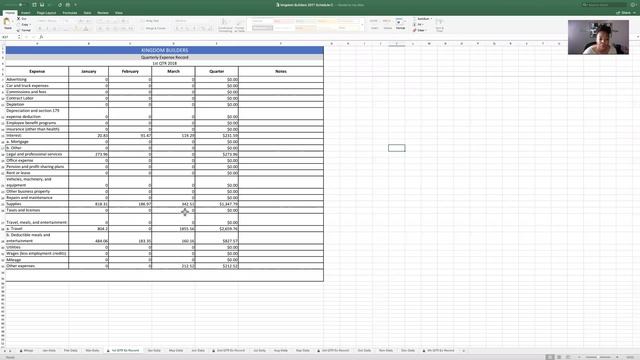Switch to the Mileage sheet tab

click(27, 351)
